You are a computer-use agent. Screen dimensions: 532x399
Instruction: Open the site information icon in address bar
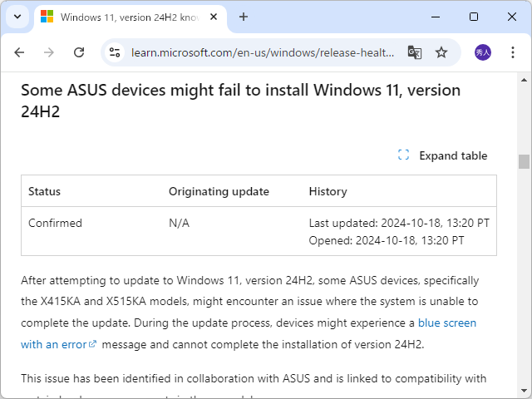pos(116,52)
